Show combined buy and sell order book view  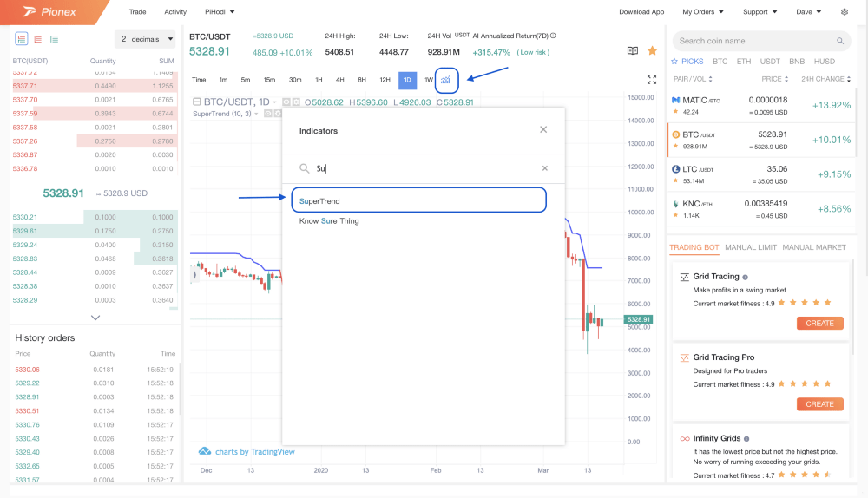[22, 39]
